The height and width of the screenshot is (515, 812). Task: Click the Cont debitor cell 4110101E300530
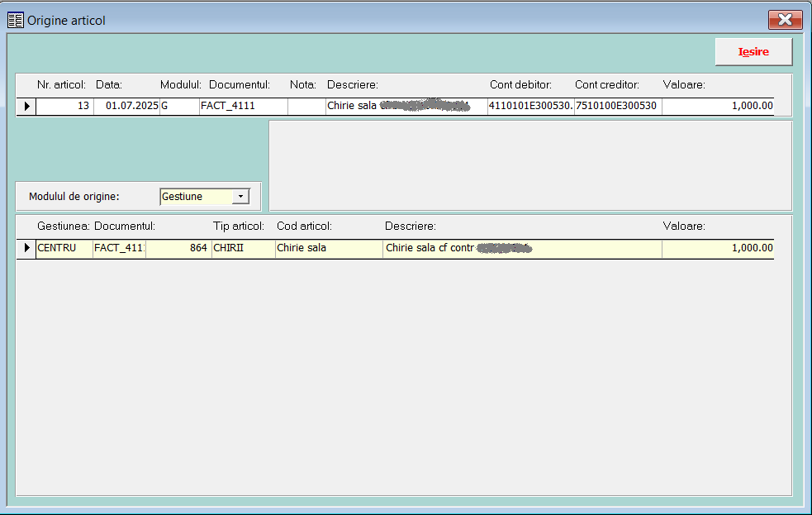[529, 106]
